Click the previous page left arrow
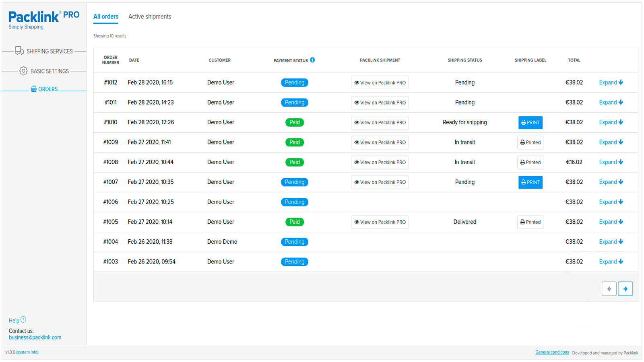The width and height of the screenshot is (644, 362). (x=609, y=288)
